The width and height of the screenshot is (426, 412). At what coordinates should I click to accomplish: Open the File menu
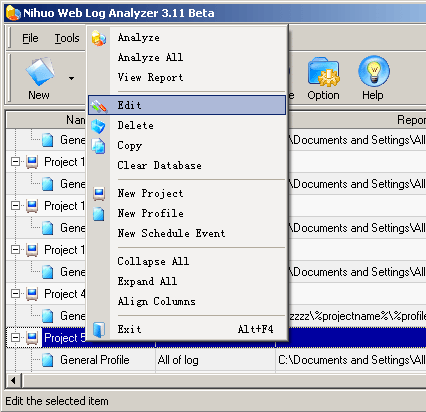[30, 38]
